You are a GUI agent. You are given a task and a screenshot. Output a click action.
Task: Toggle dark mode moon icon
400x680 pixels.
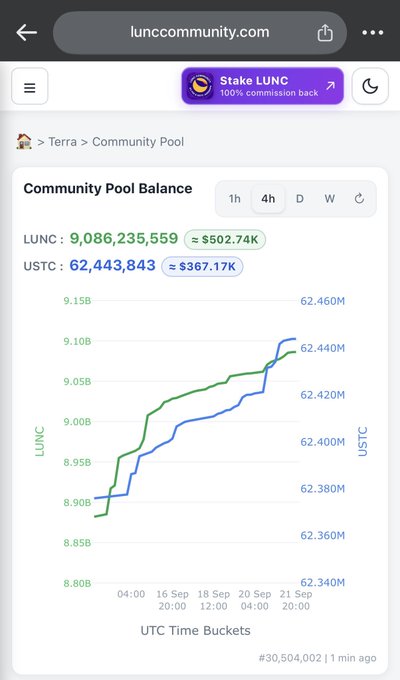370,86
